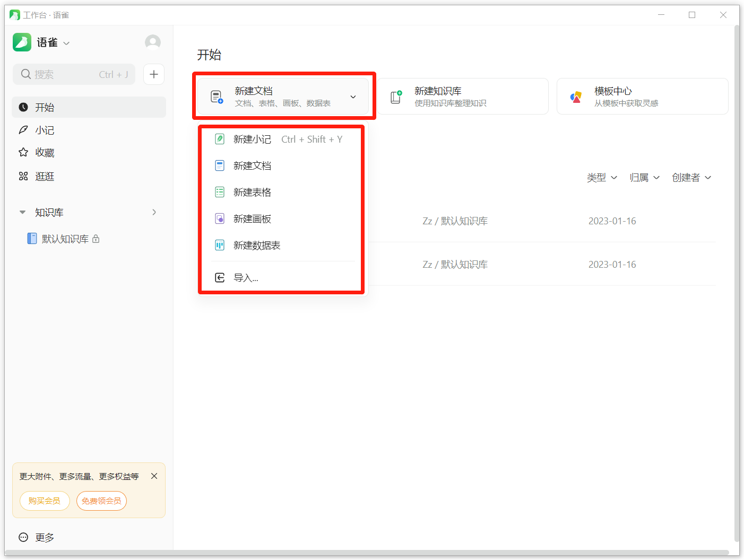Click the second row's 2023-01-16 date
The image size is (744, 560).
[612, 265]
